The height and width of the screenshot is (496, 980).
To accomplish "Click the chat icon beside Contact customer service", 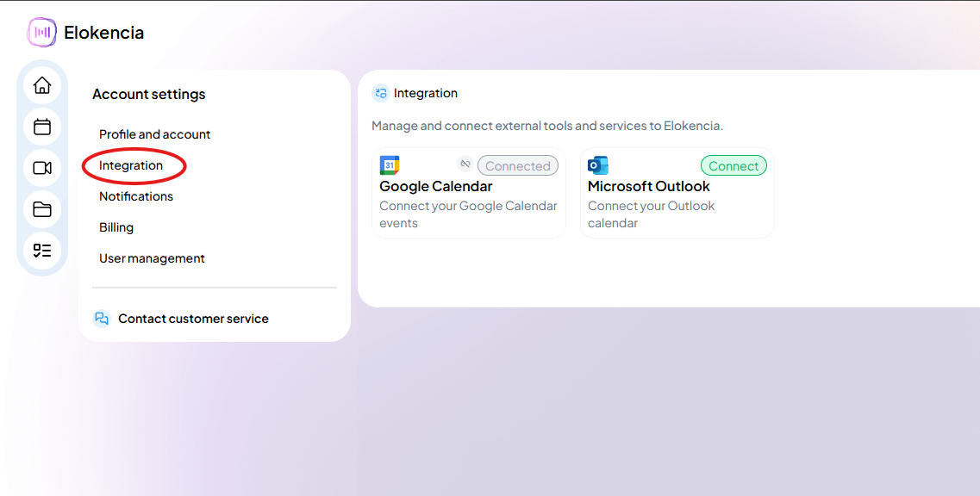I will coord(102,318).
